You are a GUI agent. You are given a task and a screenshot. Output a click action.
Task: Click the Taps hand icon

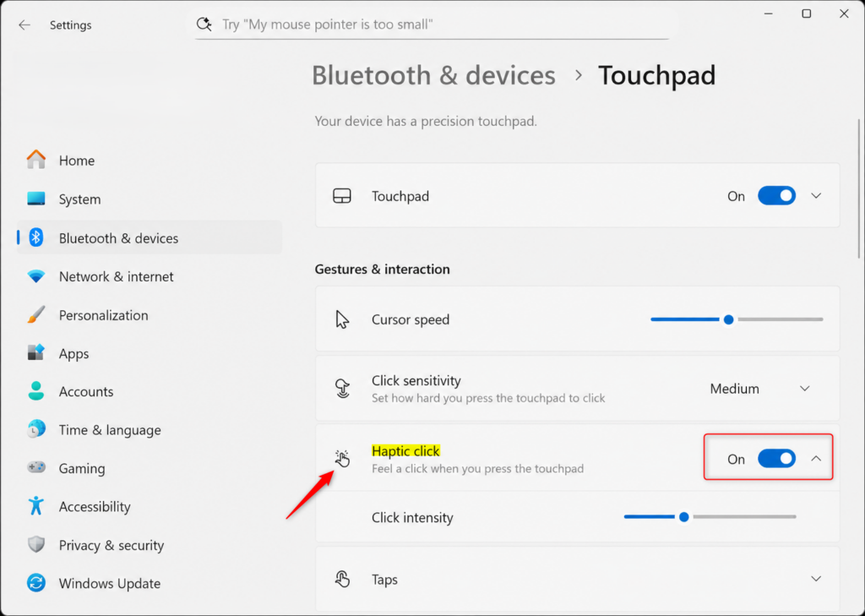(342, 579)
